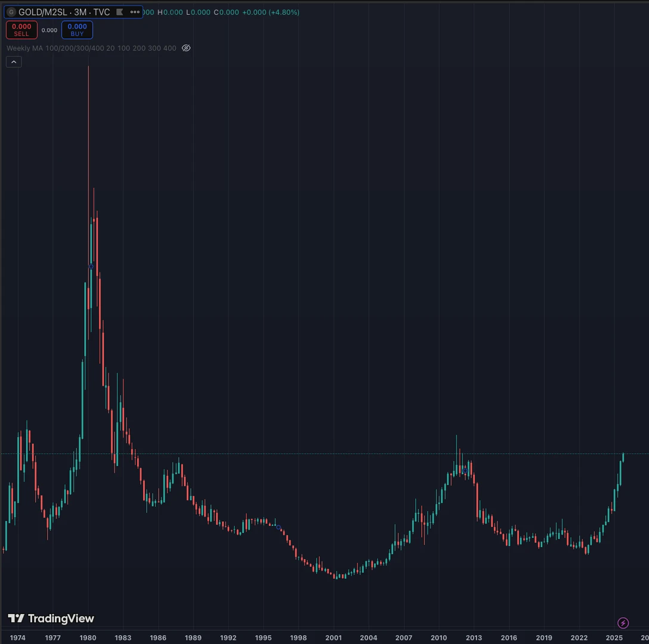Click the TradingView logo
This screenshot has width=649, height=644.
tap(51, 618)
